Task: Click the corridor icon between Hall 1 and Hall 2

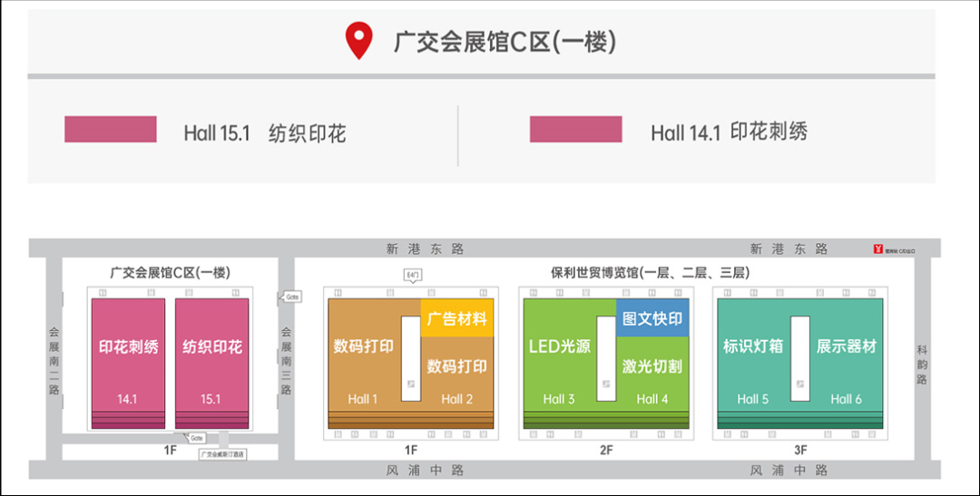Action: [x=411, y=384]
